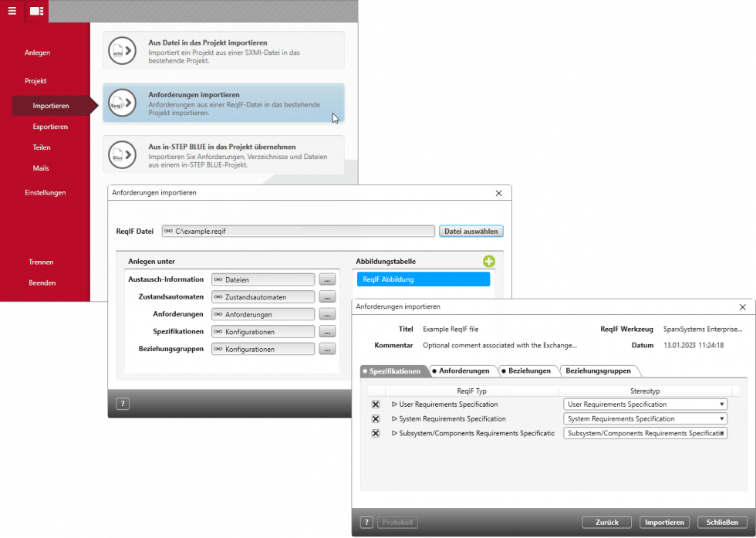Screen dimensions: 756x538
Task: Choose a file with Datei auswählen
Action: click(x=471, y=231)
